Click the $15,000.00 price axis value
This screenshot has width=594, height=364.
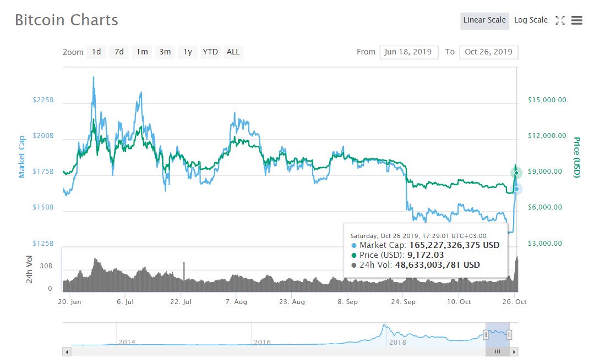(547, 100)
